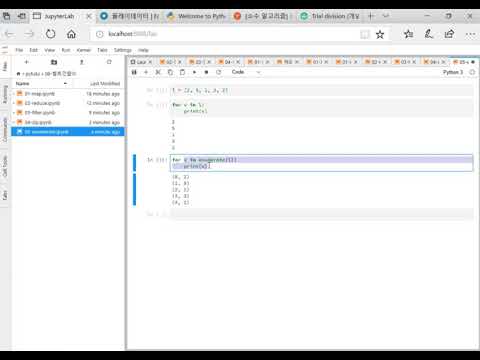
Task: Click the kernel status circle icon beside Python 3
Action: coord(472,72)
